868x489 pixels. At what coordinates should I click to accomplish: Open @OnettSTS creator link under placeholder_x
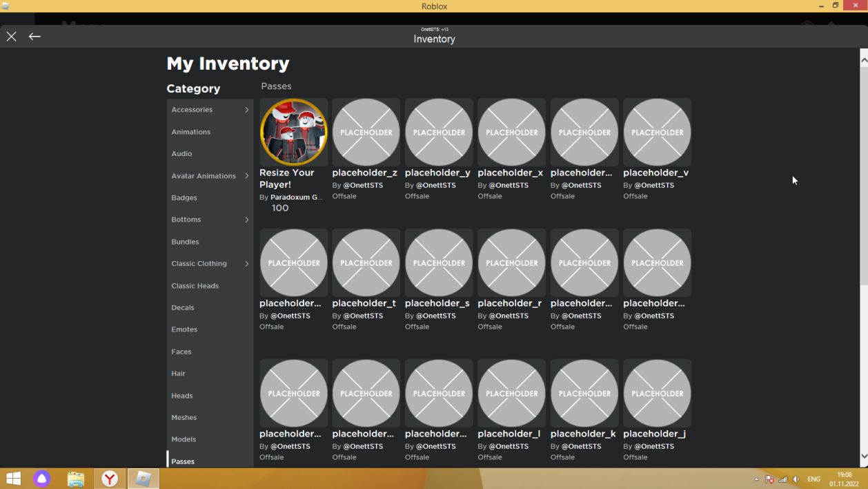coord(509,185)
